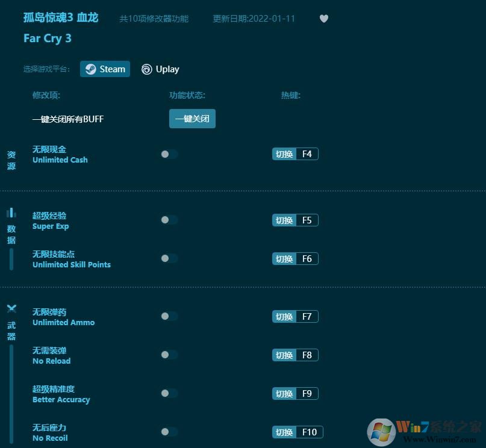Screen dimensions: 486x448
Task: Click the 数据 bar chart category icon
Action: (x=11, y=213)
